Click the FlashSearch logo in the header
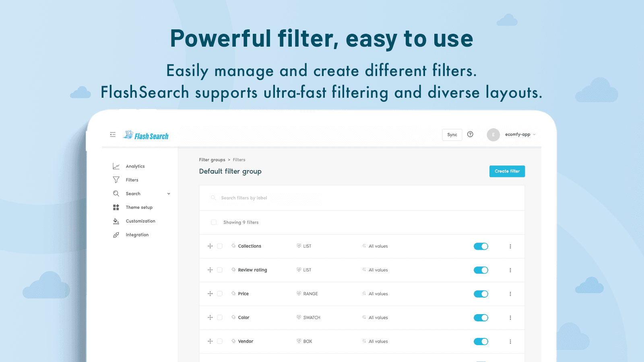The image size is (644, 362). (146, 135)
